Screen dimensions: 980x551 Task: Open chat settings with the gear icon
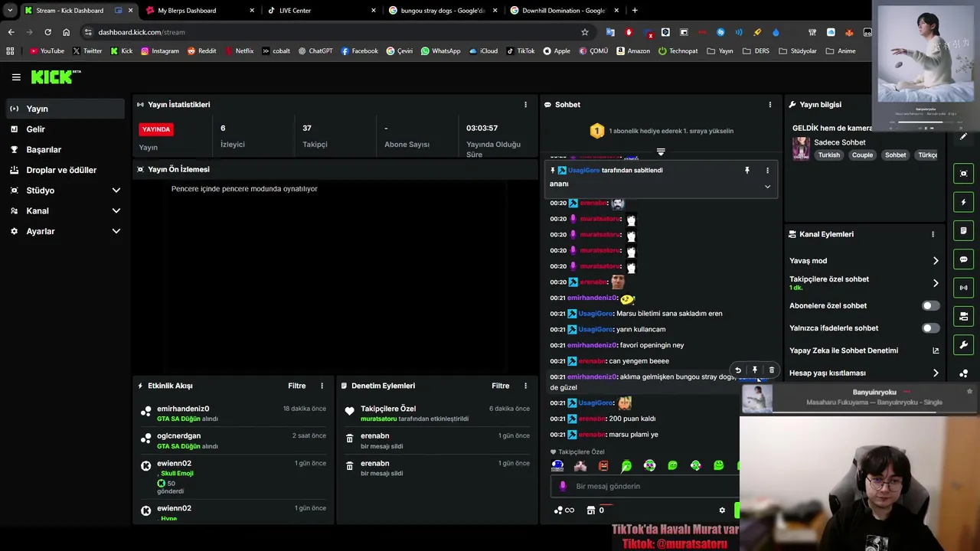coord(721,510)
